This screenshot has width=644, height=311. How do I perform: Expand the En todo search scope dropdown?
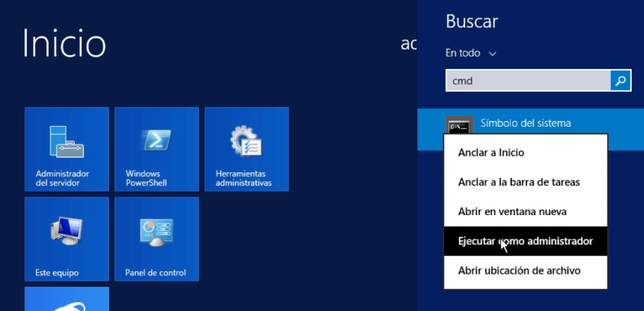click(471, 53)
